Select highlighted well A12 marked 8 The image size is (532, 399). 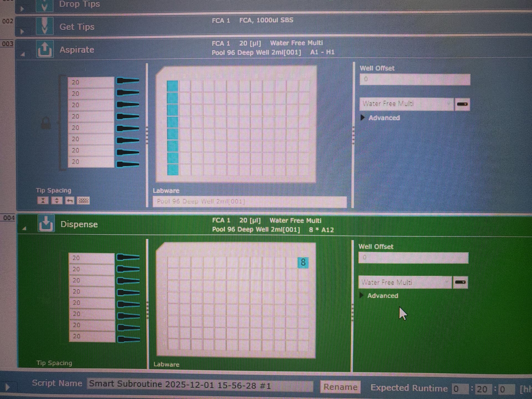tap(303, 262)
